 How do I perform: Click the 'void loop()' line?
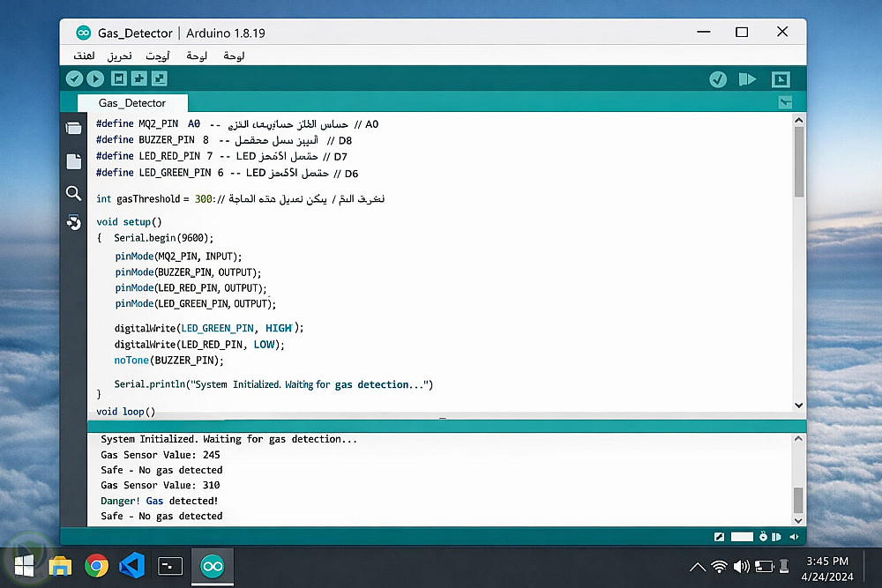pos(125,412)
